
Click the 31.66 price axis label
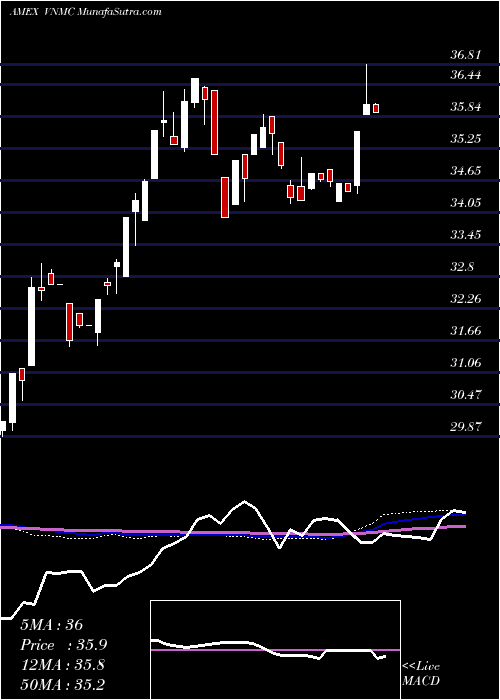pyautogui.click(x=466, y=330)
